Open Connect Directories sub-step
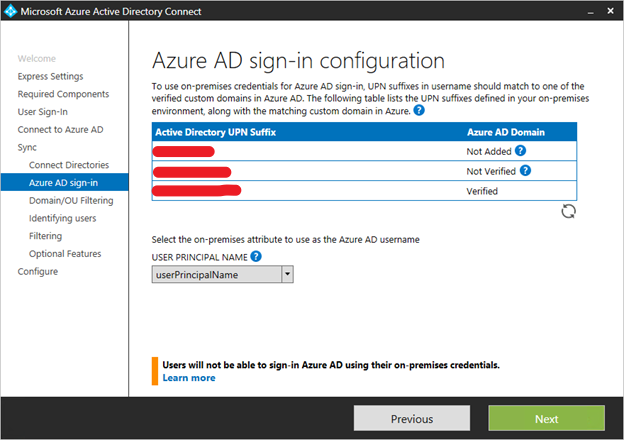624x440 pixels. click(69, 165)
